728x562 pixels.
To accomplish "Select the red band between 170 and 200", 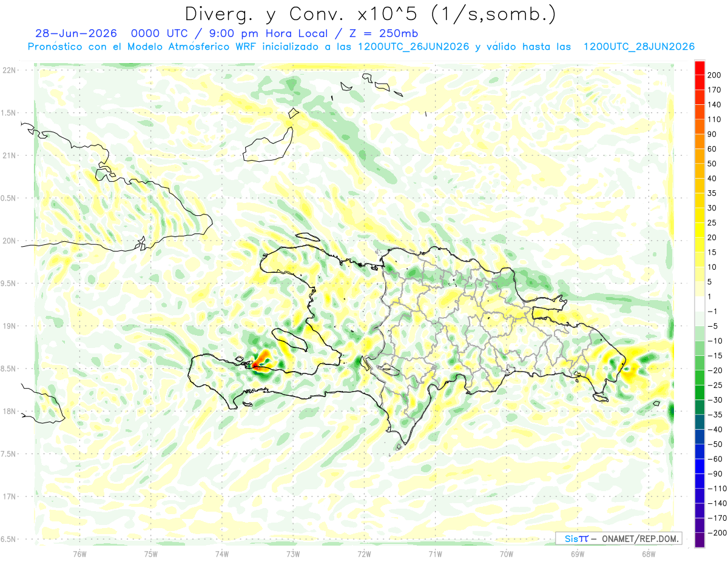I will pos(699,82).
